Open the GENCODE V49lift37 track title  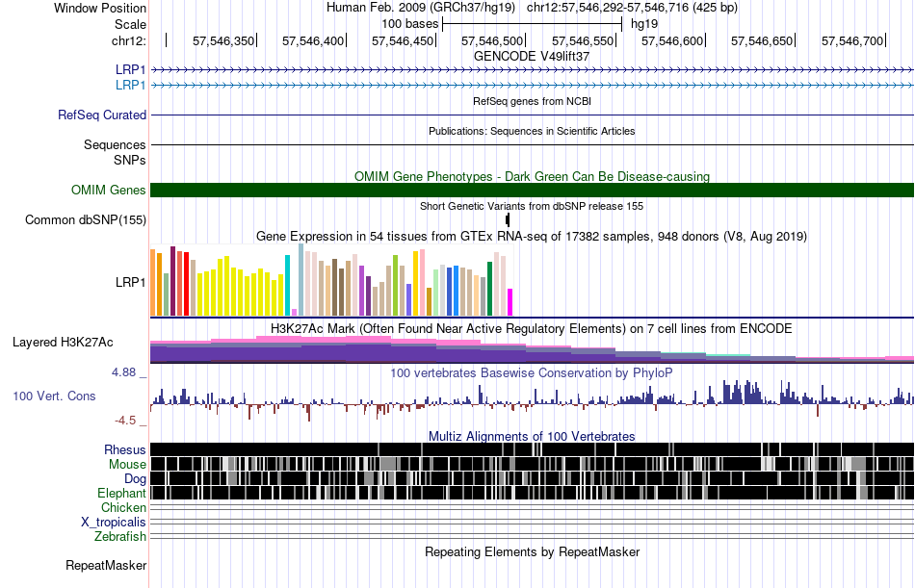[x=532, y=56]
